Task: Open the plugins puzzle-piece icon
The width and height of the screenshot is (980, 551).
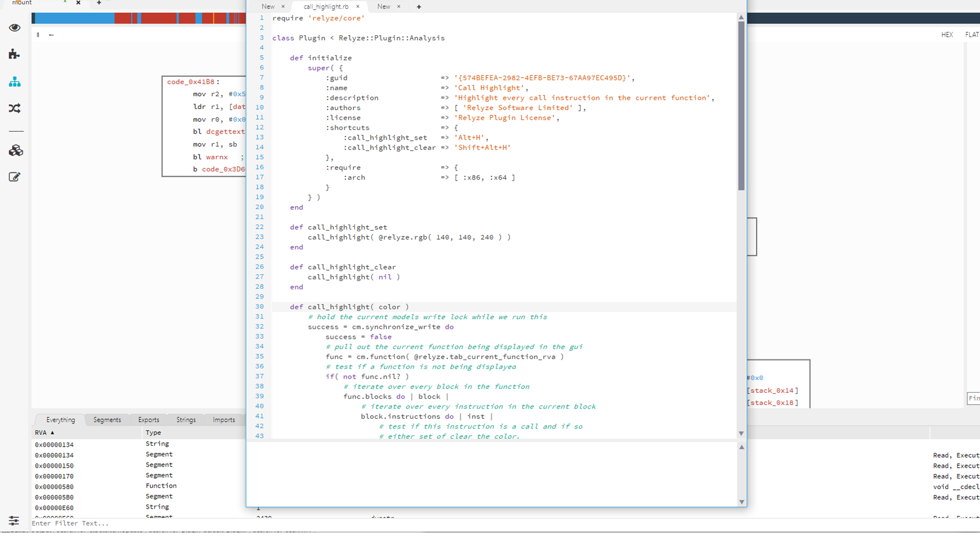Action: coord(14,54)
